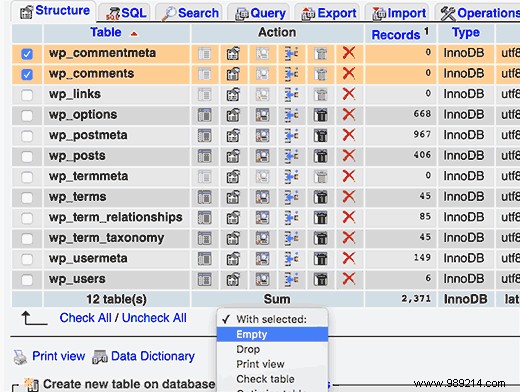Image resolution: width=520 pixels, height=392 pixels.
Task: Open the Structure icon for wp_posts row
Action: tap(233, 156)
